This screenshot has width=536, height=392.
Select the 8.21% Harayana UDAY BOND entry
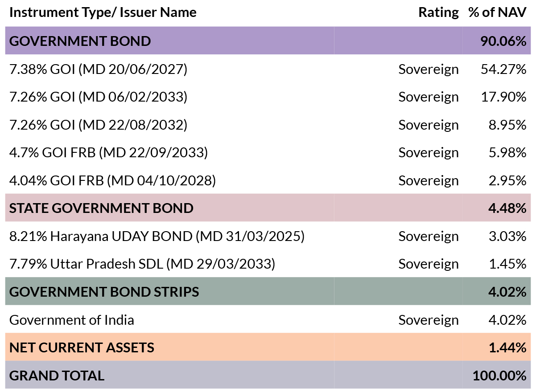268,236
